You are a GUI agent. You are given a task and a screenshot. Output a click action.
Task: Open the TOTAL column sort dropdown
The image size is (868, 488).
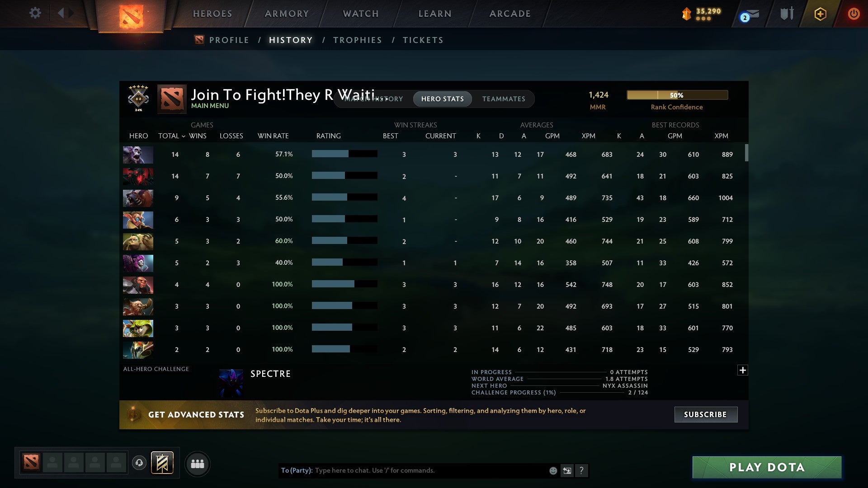[x=183, y=136]
